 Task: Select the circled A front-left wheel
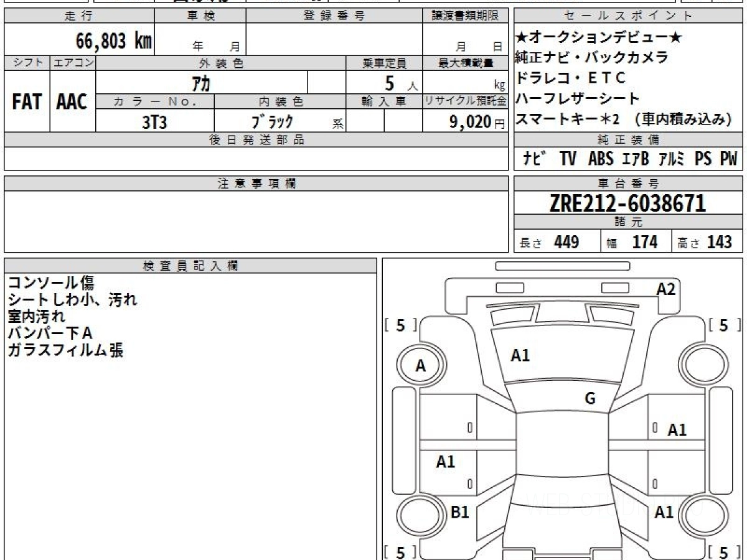tap(421, 366)
